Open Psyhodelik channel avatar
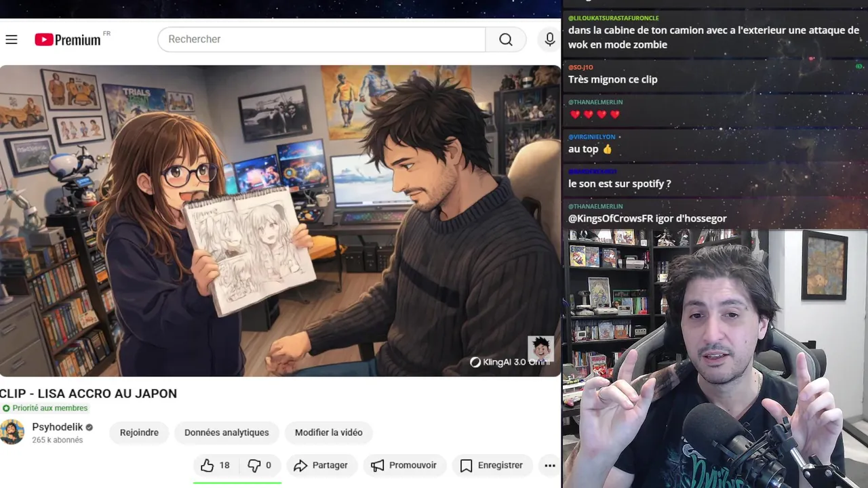 coord(12,432)
